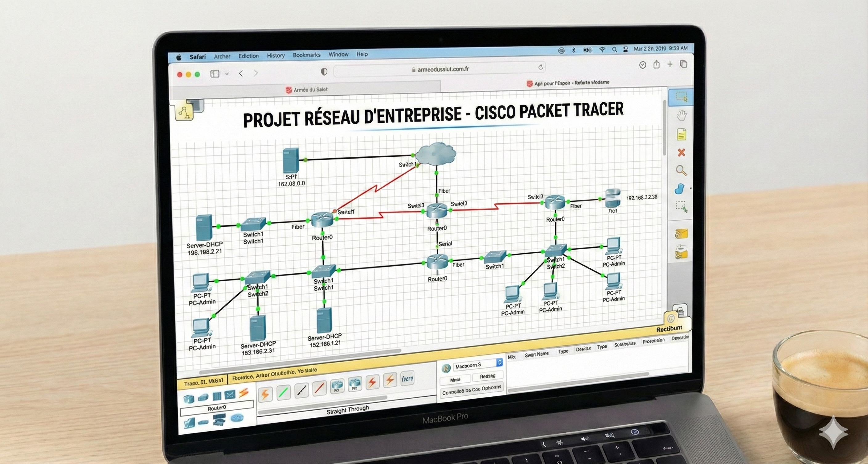This screenshot has height=464, width=868.
Task: Click the Add Simple PDU envelope
Action: point(681,234)
